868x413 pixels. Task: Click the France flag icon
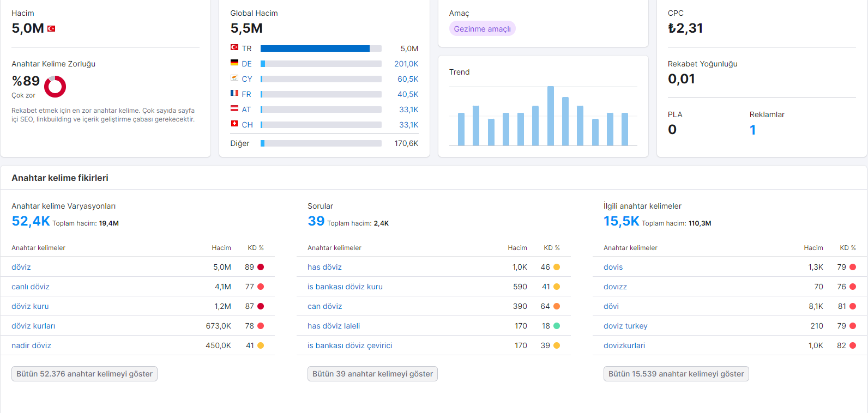pos(234,93)
